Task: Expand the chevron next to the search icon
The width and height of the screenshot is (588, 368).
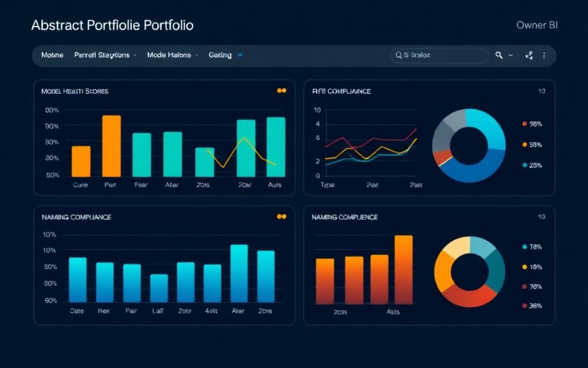Action: (510, 56)
